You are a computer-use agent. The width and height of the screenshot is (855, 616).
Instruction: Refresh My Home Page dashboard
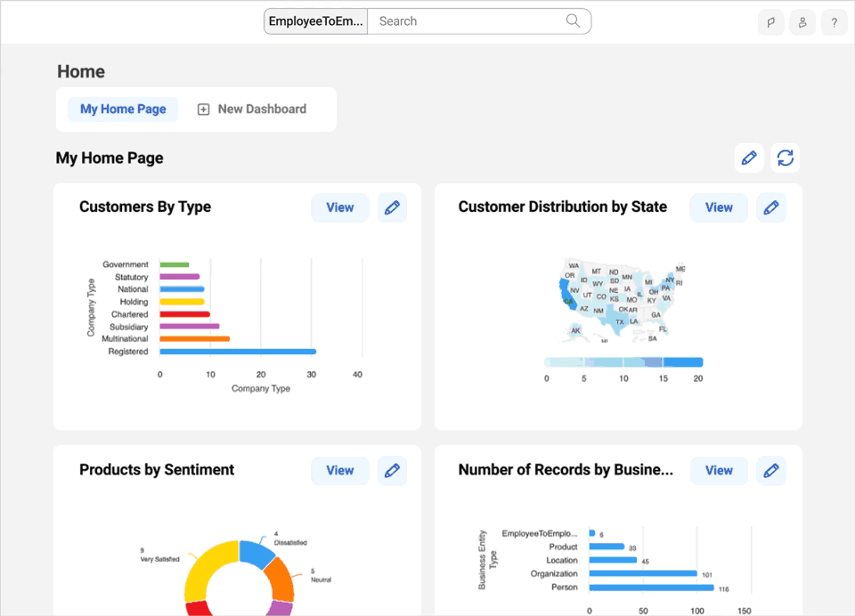coord(786,158)
